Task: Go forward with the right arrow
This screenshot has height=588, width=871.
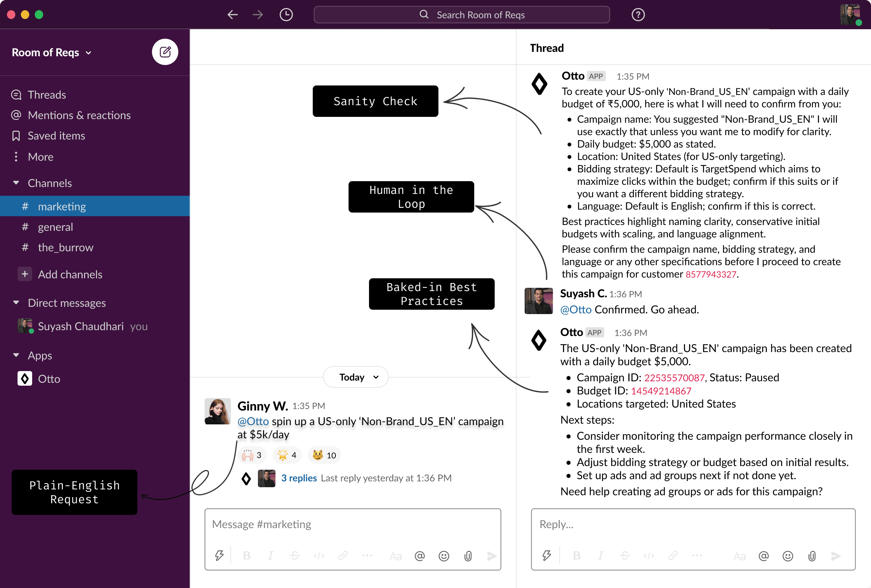Action: click(258, 15)
